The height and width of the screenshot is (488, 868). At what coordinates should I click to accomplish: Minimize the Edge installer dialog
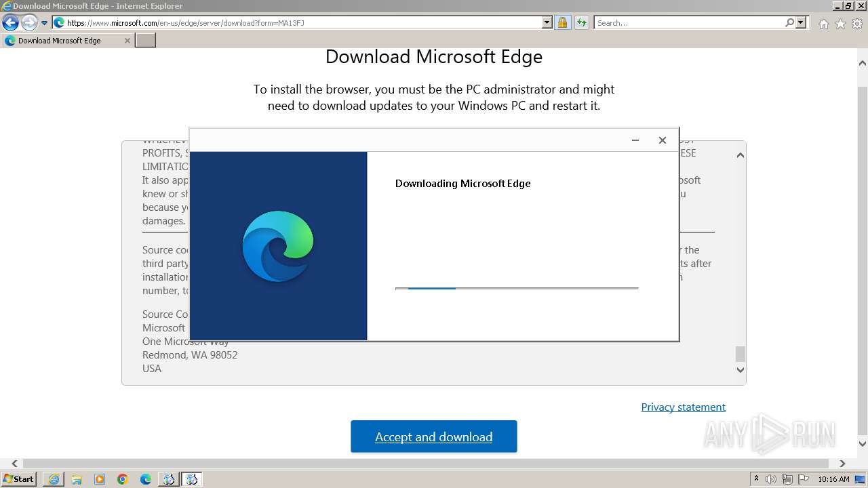[635, 140]
